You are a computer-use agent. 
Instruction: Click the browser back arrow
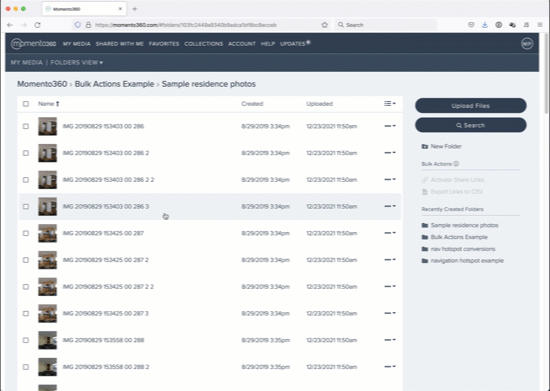[x=10, y=25]
